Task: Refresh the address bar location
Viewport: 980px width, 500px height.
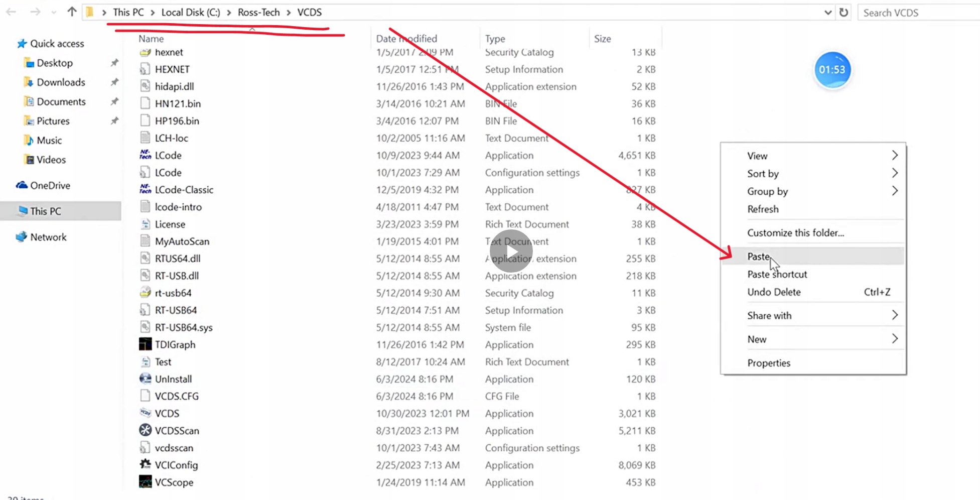Action: pyautogui.click(x=844, y=12)
